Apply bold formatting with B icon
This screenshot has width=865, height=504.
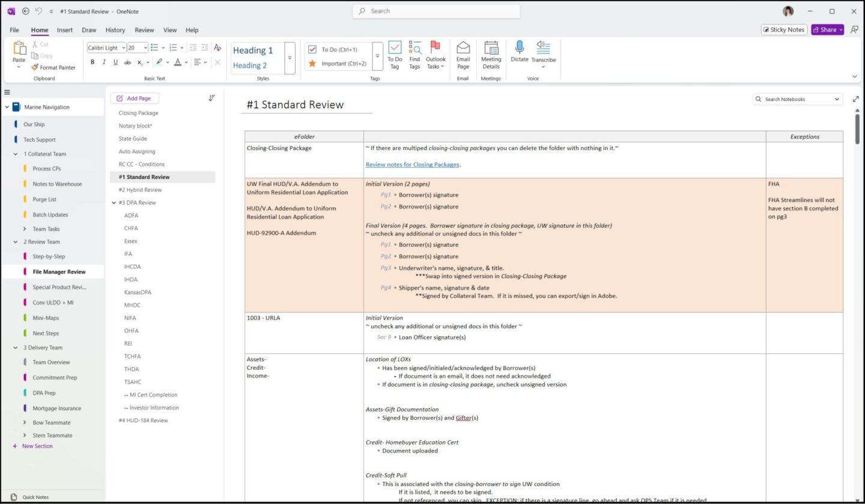coord(93,62)
